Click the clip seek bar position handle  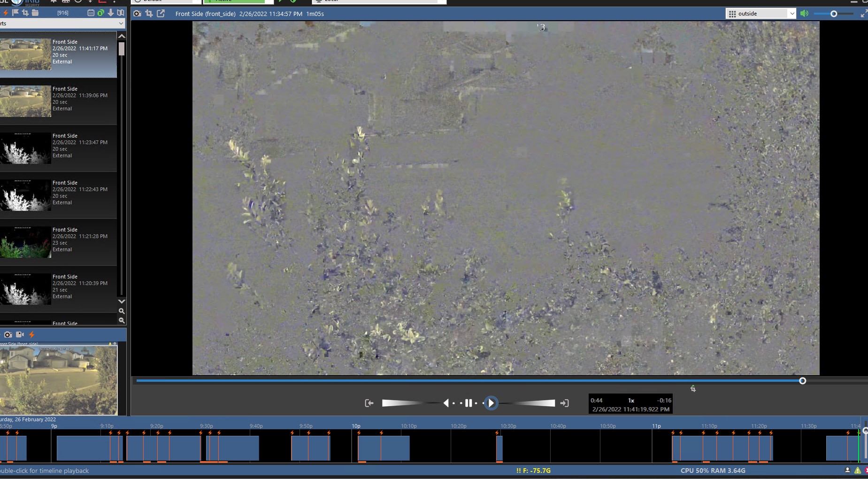coord(803,381)
